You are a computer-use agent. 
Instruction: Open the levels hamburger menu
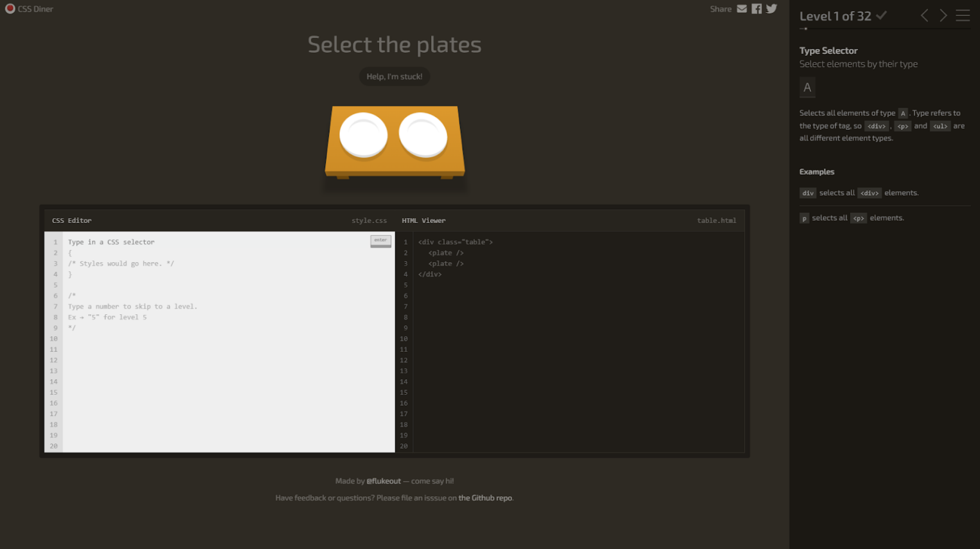point(962,16)
